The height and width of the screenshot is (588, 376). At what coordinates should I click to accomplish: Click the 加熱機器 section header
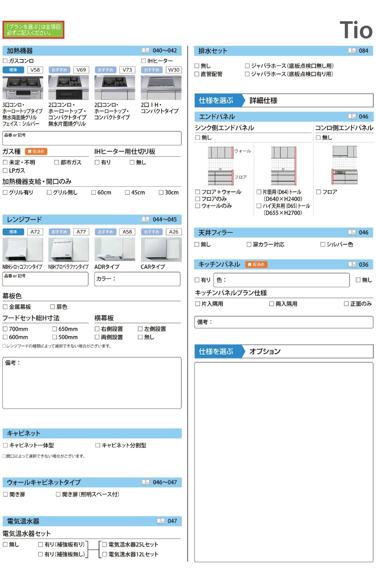(92, 51)
